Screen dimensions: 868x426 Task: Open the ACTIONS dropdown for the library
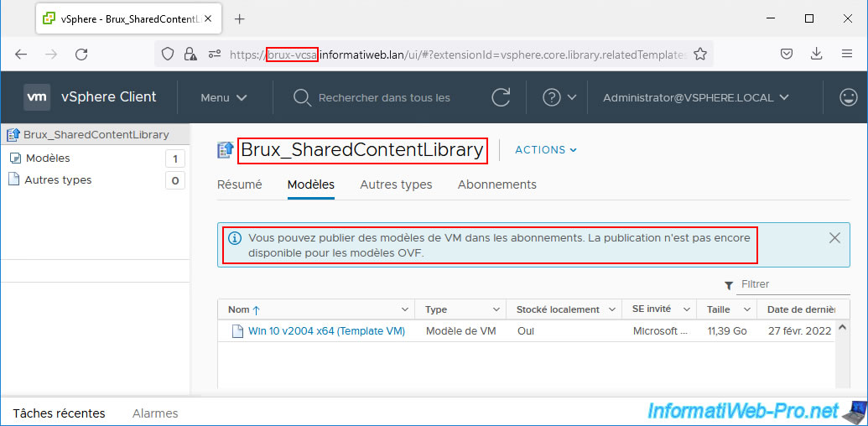(x=546, y=150)
